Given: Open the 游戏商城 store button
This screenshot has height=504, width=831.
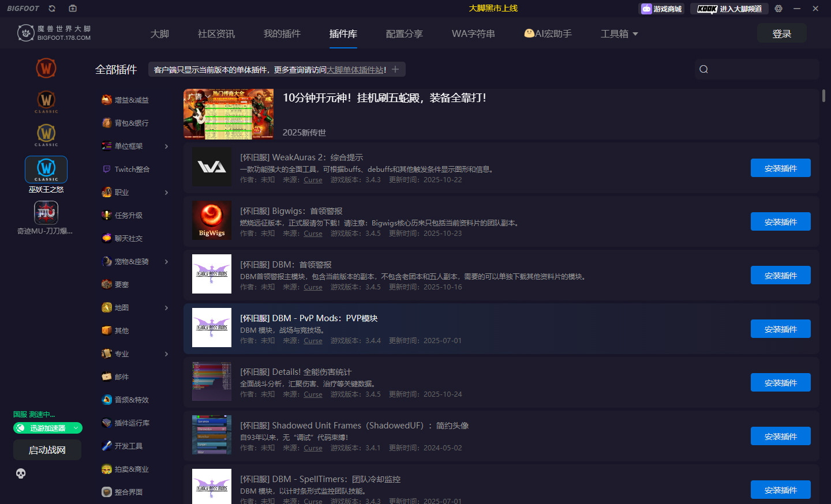Looking at the screenshot, I should point(662,9).
